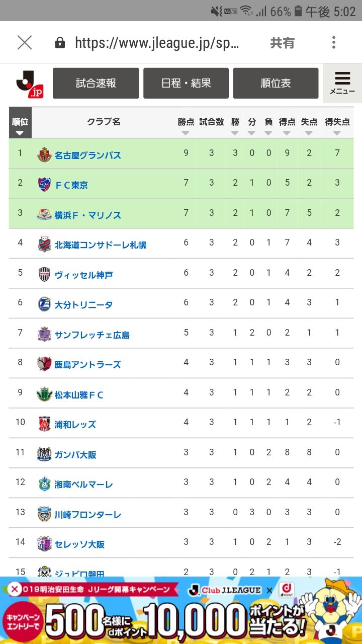Image resolution: width=362 pixels, height=644 pixels.
Task: Tap the 共有 share button
Action: point(282,43)
